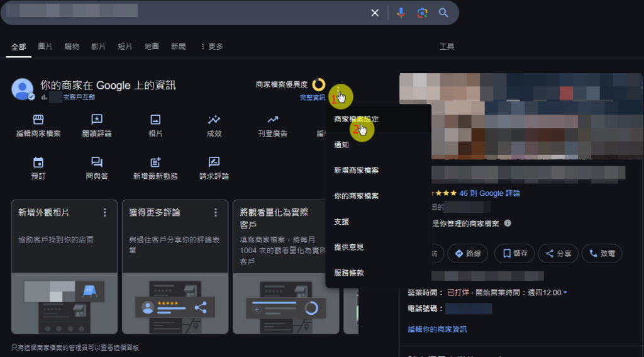Viewport: 644px width, 357px height.
Task: Select 你的商家檔案 from the menu
Action: 378,196
